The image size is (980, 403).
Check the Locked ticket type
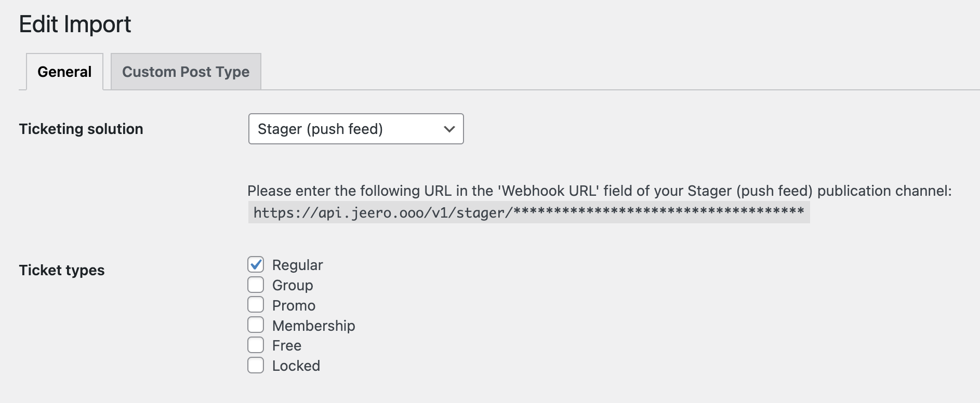point(256,365)
